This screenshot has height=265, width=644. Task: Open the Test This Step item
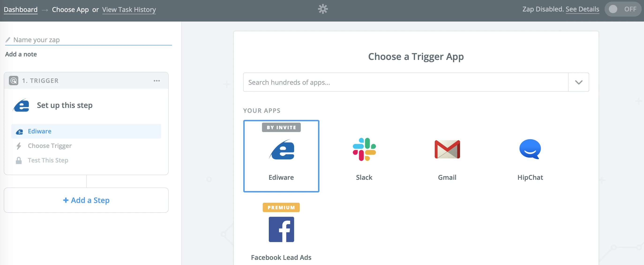[48, 160]
